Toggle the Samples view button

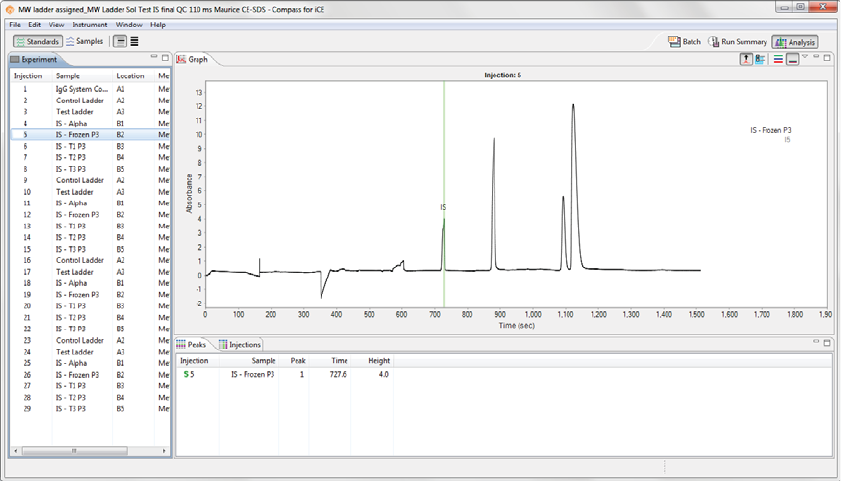click(84, 42)
